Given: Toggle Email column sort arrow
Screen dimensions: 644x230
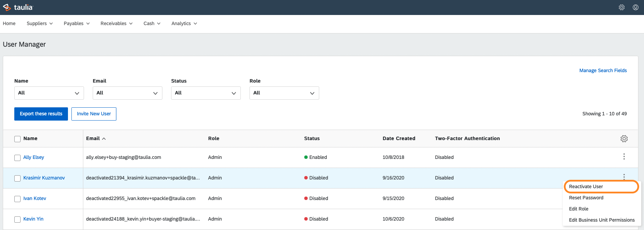Looking at the screenshot, I should [x=104, y=139].
